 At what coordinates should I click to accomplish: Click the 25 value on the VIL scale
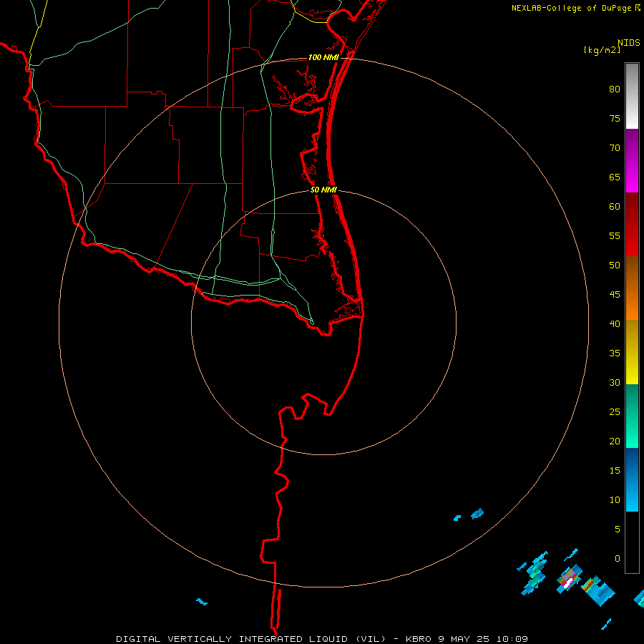click(x=615, y=412)
